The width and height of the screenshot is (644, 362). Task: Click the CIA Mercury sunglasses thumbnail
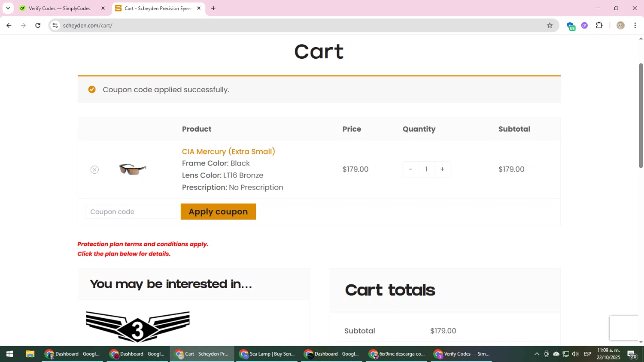[133, 169]
